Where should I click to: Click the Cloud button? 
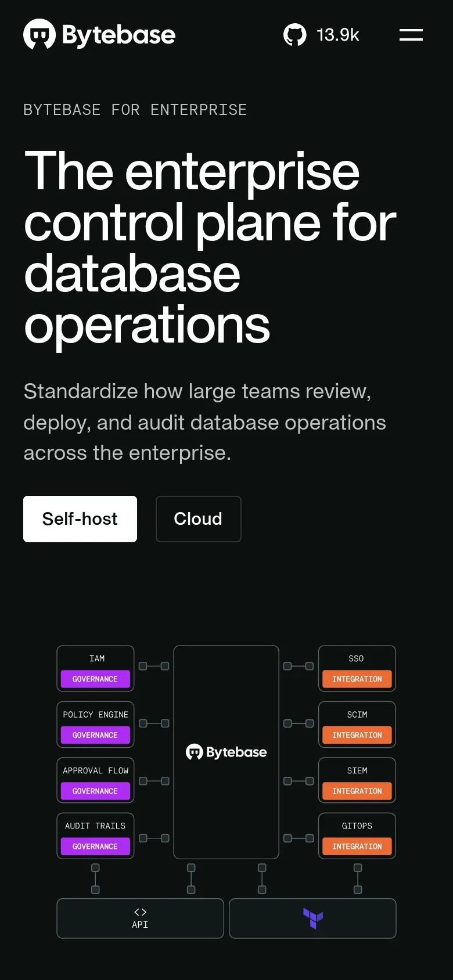(198, 519)
